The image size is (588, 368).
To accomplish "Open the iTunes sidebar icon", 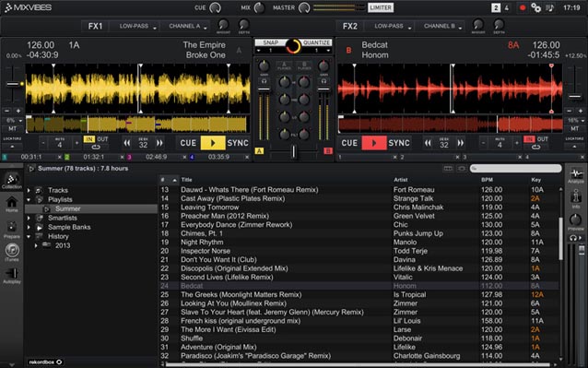I will (x=12, y=252).
